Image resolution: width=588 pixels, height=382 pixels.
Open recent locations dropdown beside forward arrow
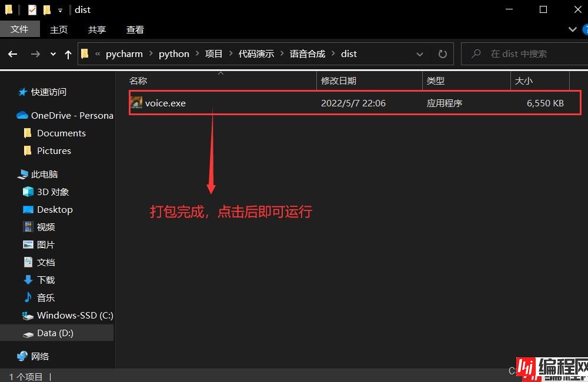click(53, 54)
